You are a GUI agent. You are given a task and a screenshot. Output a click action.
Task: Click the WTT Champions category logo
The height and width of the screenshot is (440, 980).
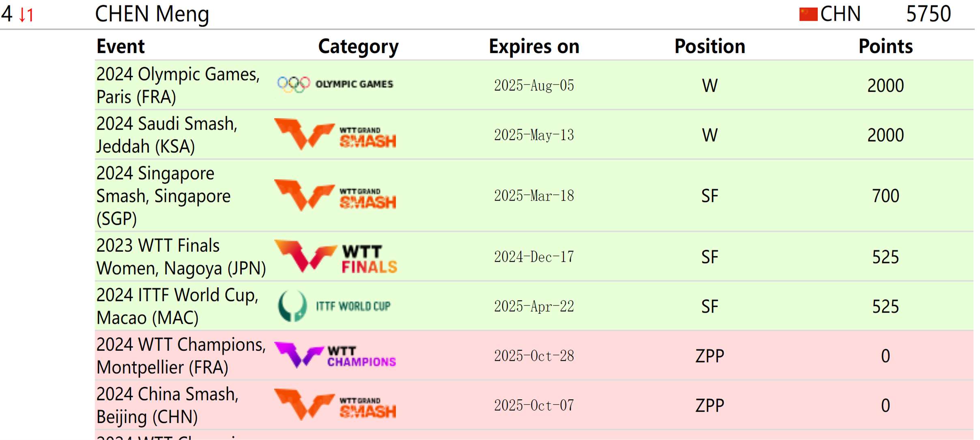(x=335, y=356)
